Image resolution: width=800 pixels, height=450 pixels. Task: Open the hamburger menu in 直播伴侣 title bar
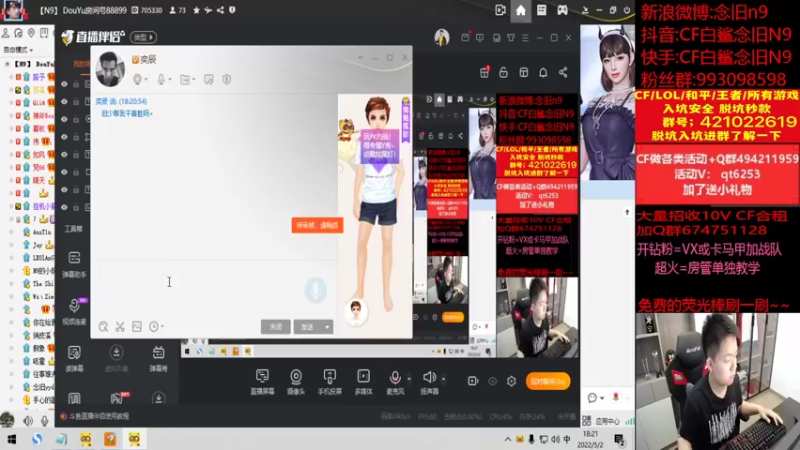(x=525, y=38)
